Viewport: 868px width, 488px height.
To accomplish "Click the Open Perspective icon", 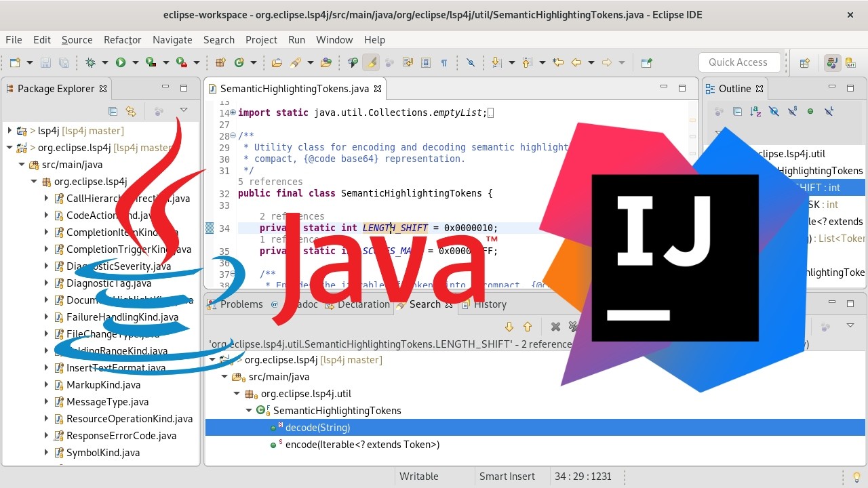I will point(804,62).
